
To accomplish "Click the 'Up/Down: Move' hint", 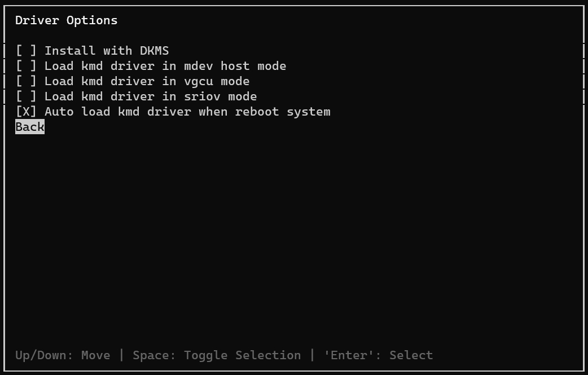I will [x=63, y=355].
